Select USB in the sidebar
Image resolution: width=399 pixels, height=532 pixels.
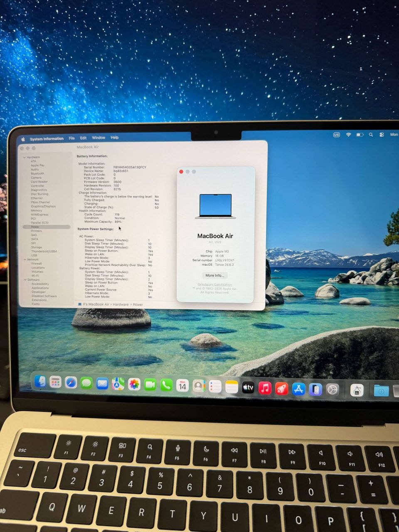[34, 256]
